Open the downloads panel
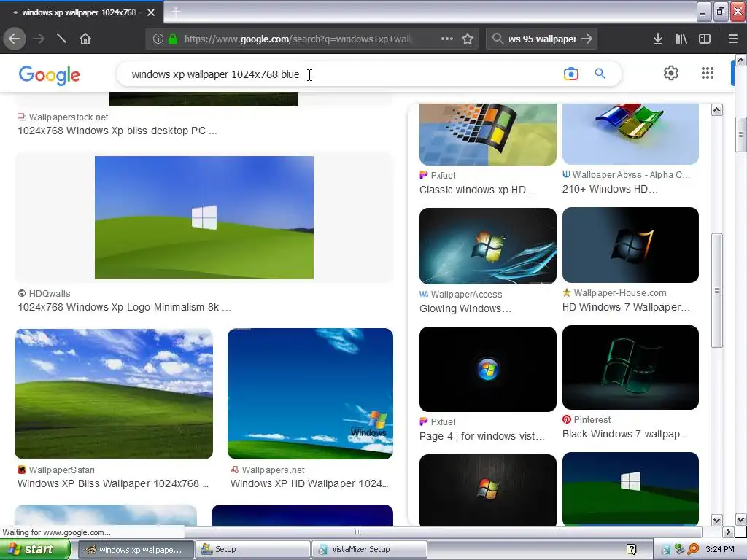The height and width of the screenshot is (560, 747). pyautogui.click(x=658, y=39)
